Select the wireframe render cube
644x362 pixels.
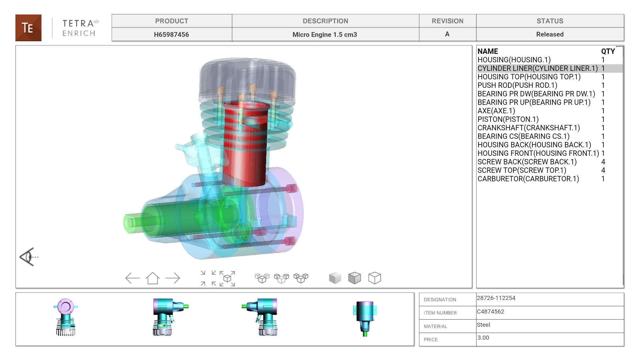pyautogui.click(x=374, y=278)
